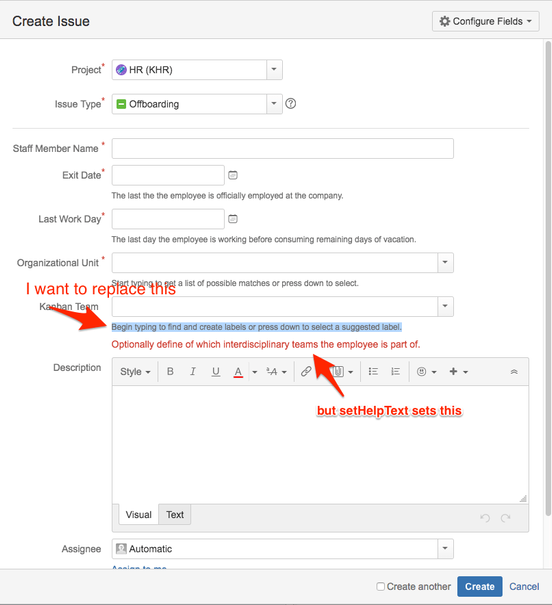Image resolution: width=552 pixels, height=605 pixels.
Task: Insert a numbered list
Action: [x=395, y=372]
